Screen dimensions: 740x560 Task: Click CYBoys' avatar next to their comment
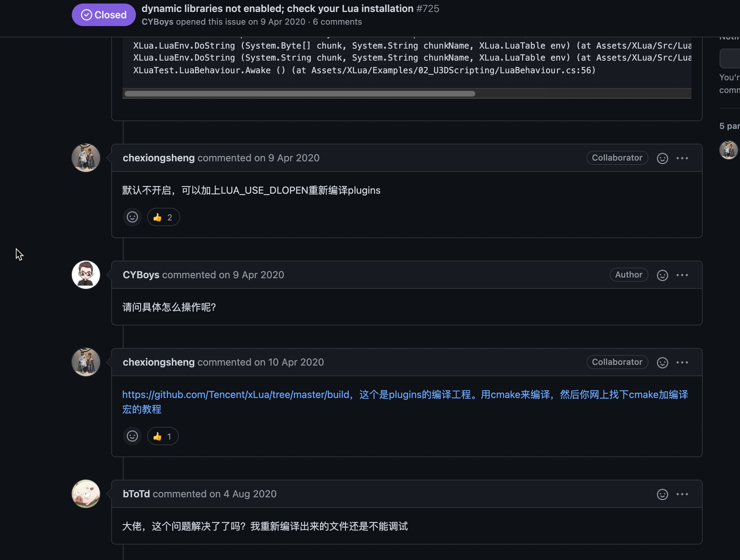click(86, 275)
